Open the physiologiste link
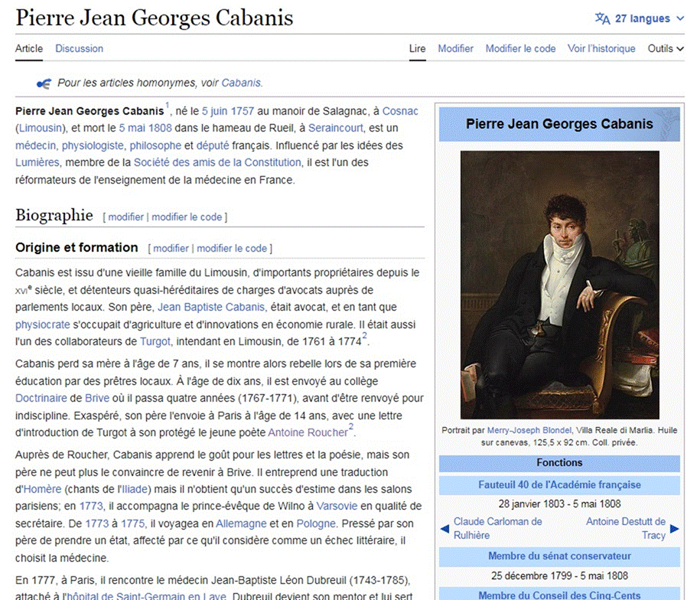Screen dimensions: 700x600 coord(93,145)
